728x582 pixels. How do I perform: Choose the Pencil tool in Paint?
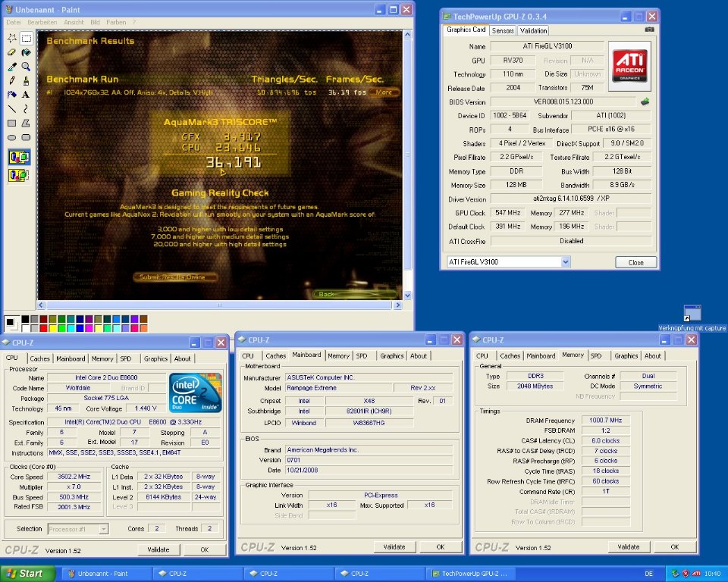coord(11,81)
